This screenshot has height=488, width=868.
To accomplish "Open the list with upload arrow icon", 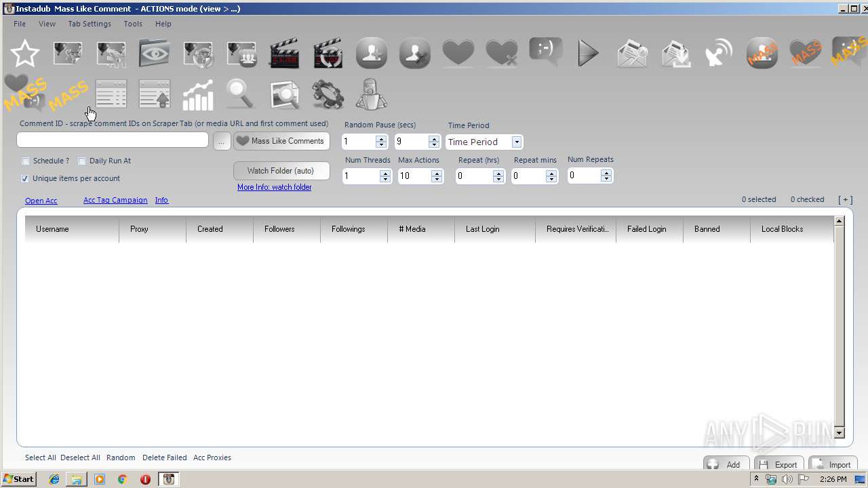I will pyautogui.click(x=155, y=94).
